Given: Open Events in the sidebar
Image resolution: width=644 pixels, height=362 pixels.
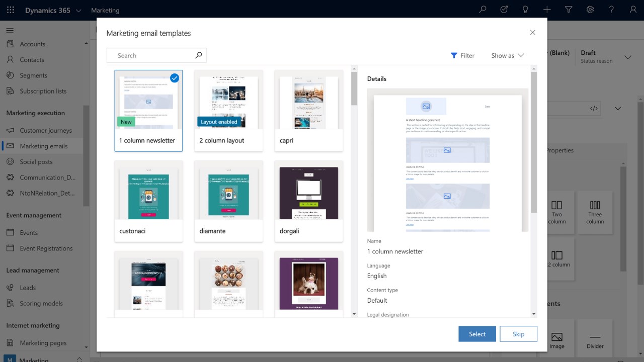Looking at the screenshot, I should 29,232.
